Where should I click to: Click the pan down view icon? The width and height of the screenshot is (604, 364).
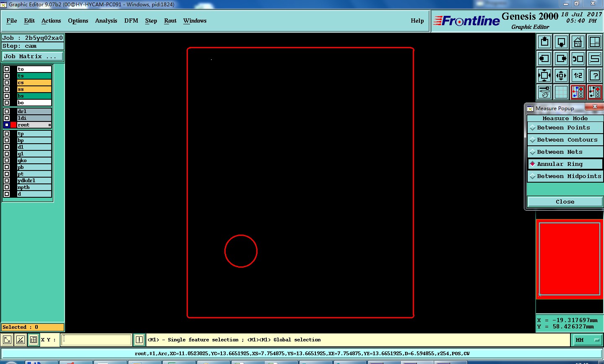(x=561, y=42)
